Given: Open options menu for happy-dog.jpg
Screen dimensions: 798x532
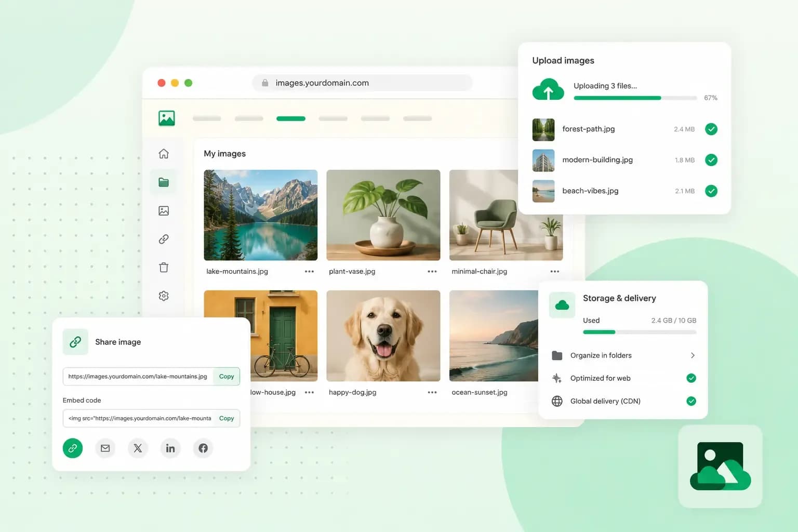Looking at the screenshot, I should point(432,393).
